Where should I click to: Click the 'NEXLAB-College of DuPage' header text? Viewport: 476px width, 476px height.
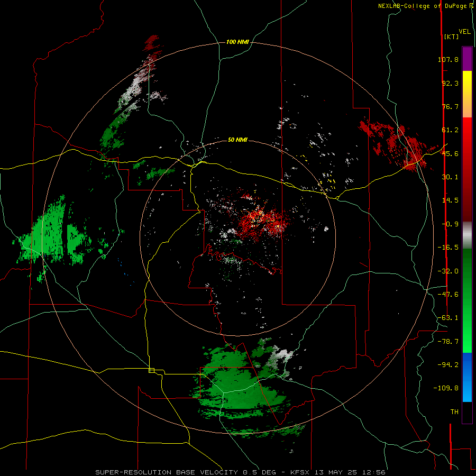click(422, 6)
